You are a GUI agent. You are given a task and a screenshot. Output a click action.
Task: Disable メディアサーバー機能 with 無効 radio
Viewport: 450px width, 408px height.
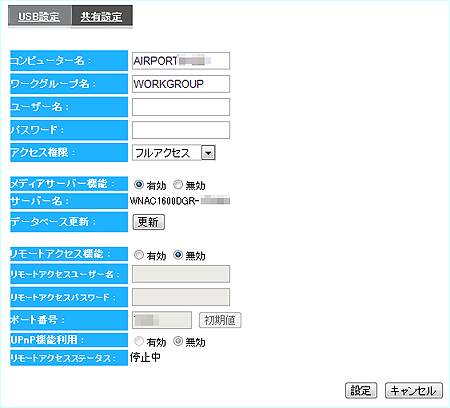click(x=178, y=184)
